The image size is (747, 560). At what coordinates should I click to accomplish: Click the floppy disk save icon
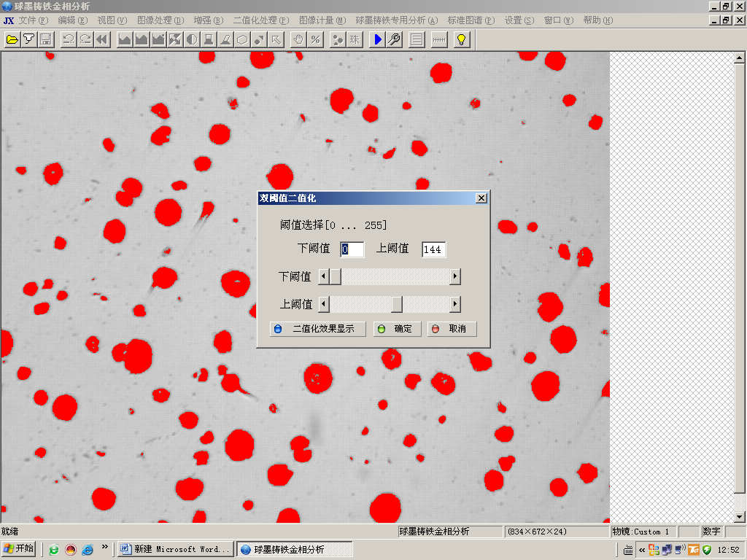pyautogui.click(x=45, y=39)
